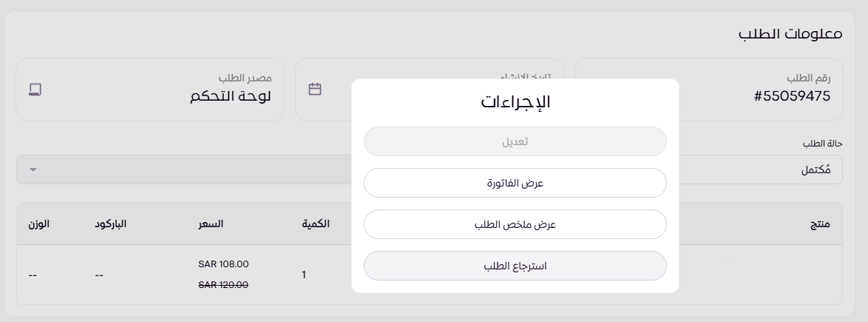Select استرجاع الطلب to return the order
This screenshot has width=868, height=322.
[515, 266]
